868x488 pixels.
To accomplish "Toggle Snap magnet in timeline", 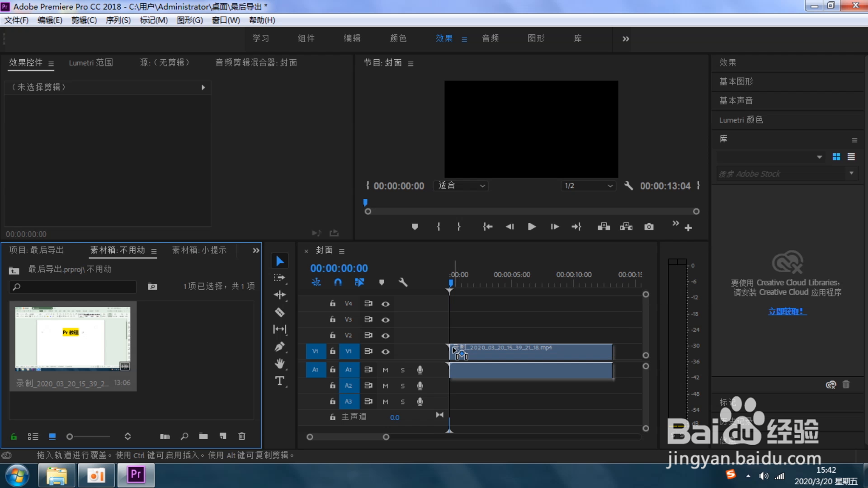I will [x=338, y=282].
